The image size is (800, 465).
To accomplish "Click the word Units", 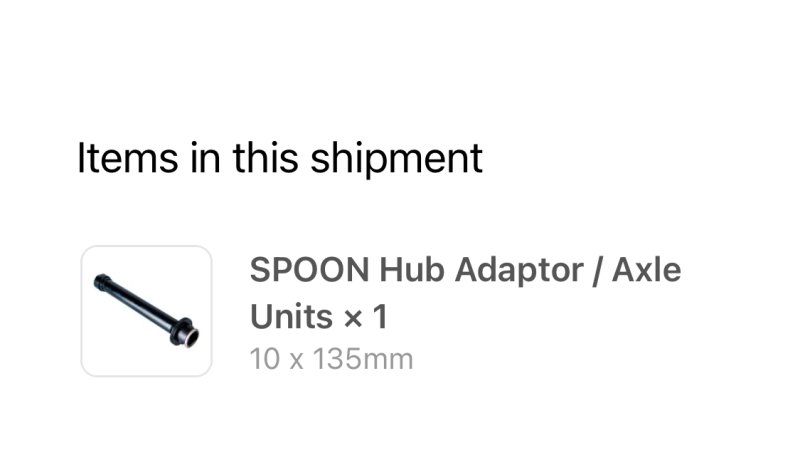I will pyautogui.click(x=290, y=317).
